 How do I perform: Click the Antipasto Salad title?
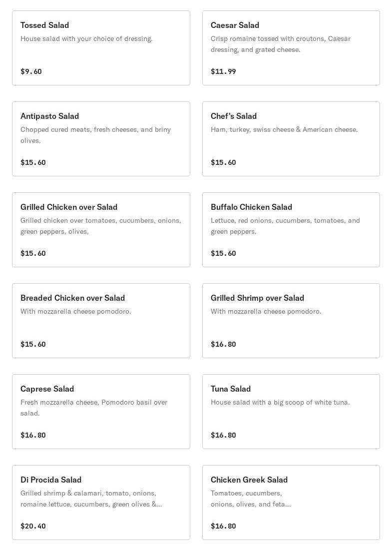pyautogui.click(x=50, y=116)
